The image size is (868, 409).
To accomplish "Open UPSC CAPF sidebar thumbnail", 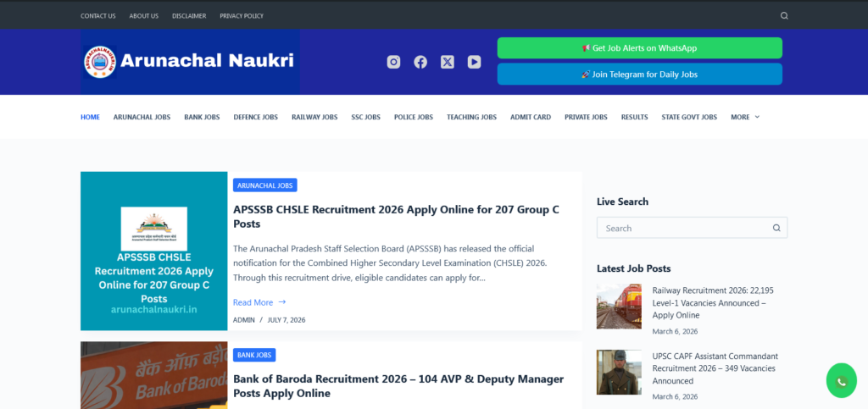I will (x=619, y=372).
